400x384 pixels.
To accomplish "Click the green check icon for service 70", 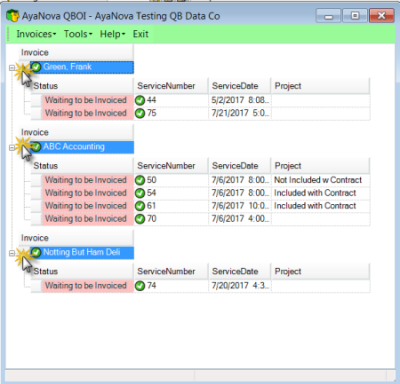I will click(x=140, y=219).
